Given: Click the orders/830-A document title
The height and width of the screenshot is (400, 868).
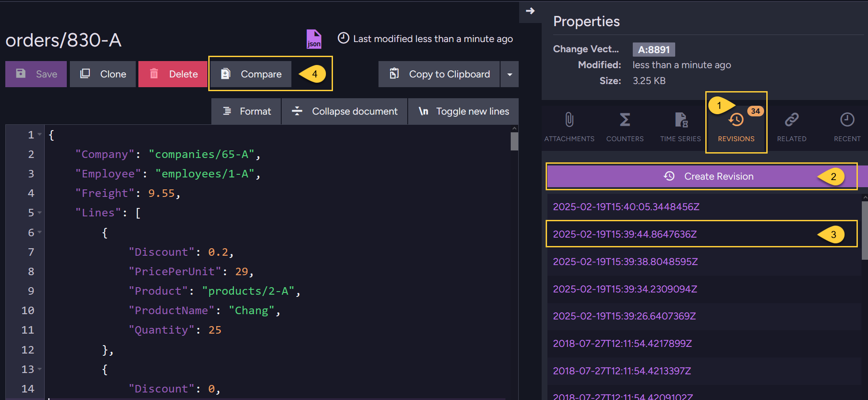Looking at the screenshot, I should click(63, 40).
